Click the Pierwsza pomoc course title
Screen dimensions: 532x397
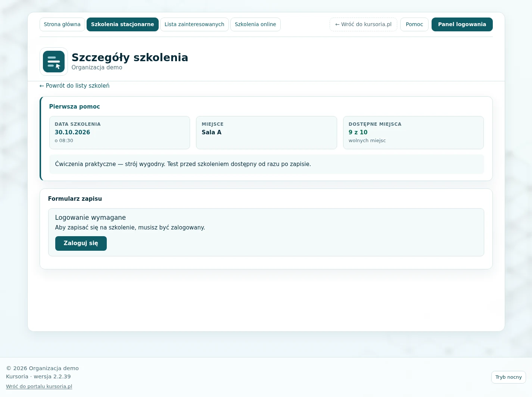(75, 107)
